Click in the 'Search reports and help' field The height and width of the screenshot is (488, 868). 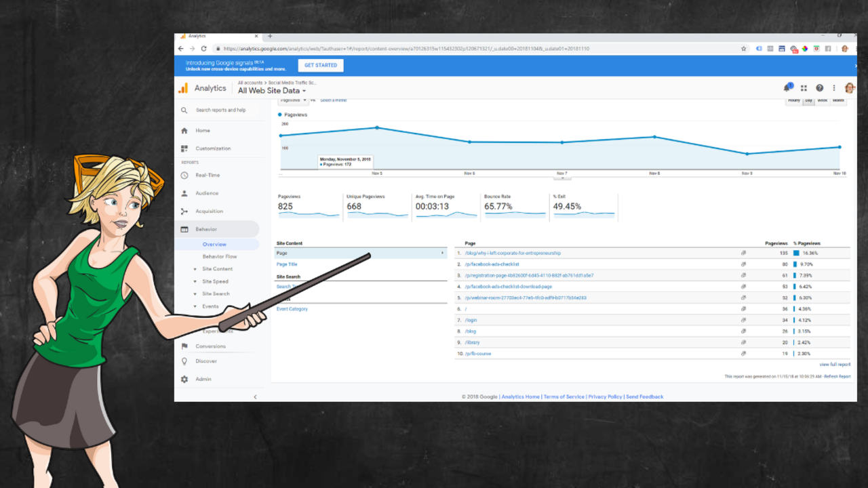pyautogui.click(x=221, y=110)
